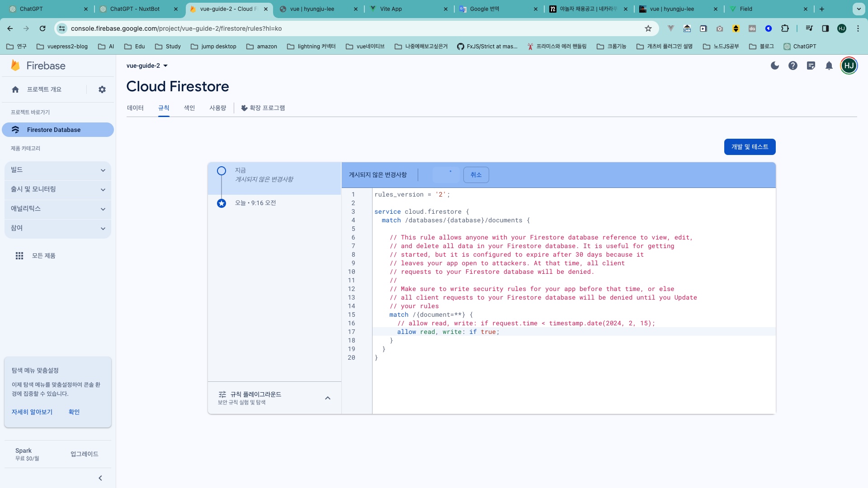Expand the 참여 category

(58, 228)
